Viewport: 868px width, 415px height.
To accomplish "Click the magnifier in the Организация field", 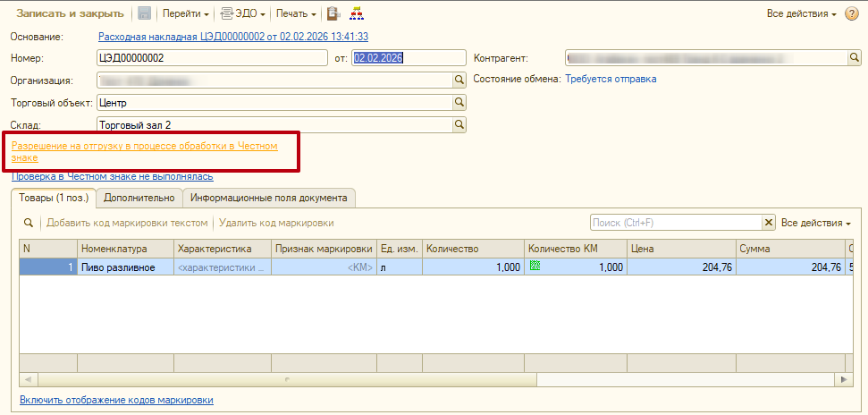I will point(459,80).
